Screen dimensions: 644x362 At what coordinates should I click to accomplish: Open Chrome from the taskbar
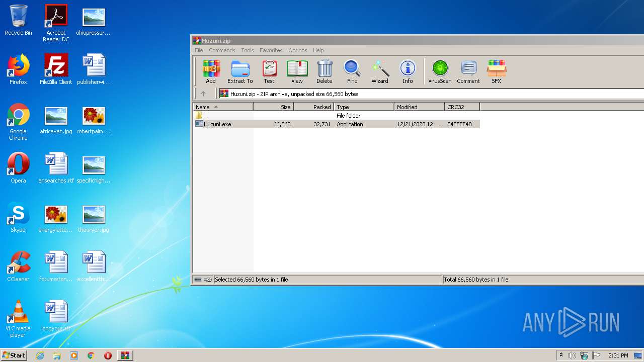click(91, 355)
